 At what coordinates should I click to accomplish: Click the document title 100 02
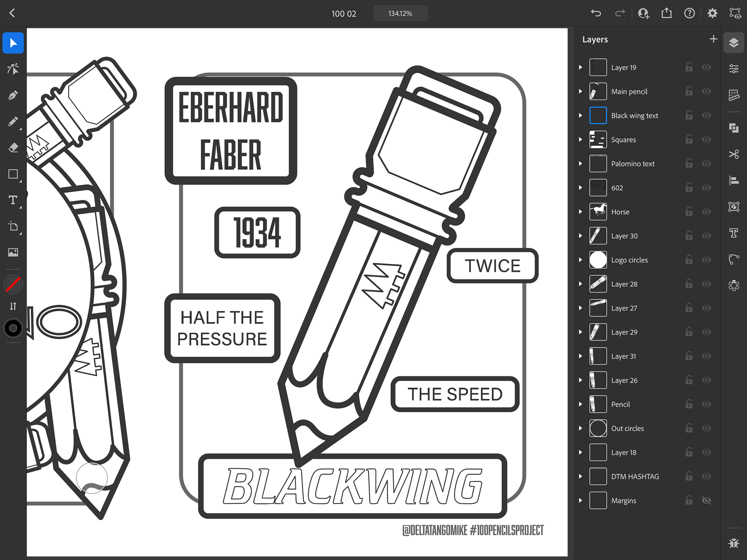click(x=344, y=14)
